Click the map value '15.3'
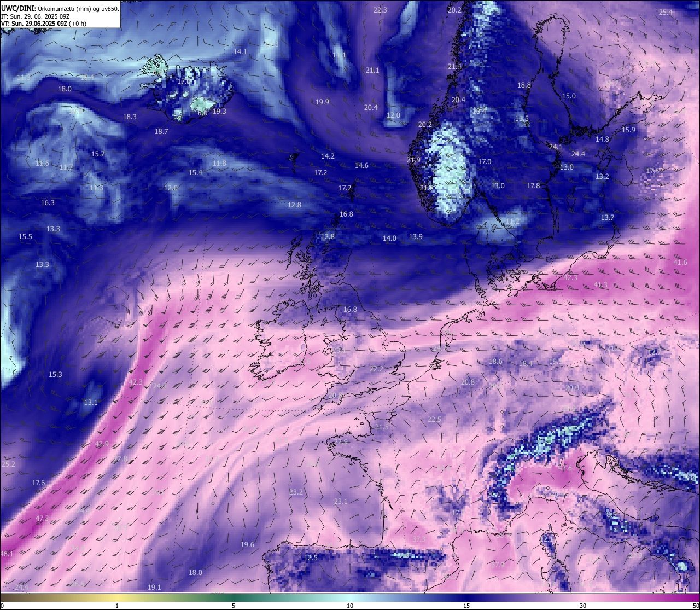Viewport: 700px width, 610px height. click(x=55, y=374)
